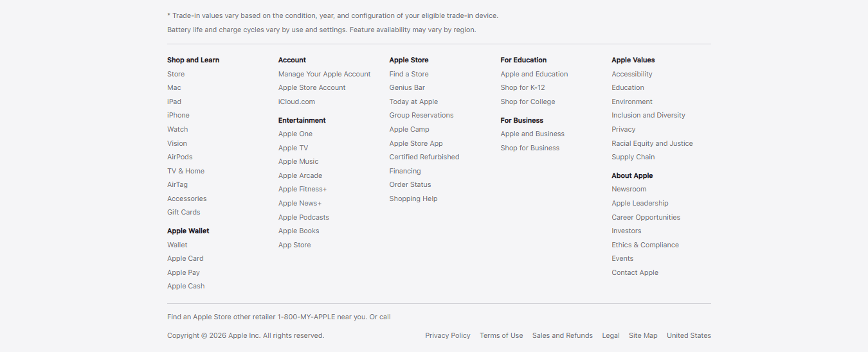Open the Apple Music link
The image size is (868, 352).
[298, 161]
